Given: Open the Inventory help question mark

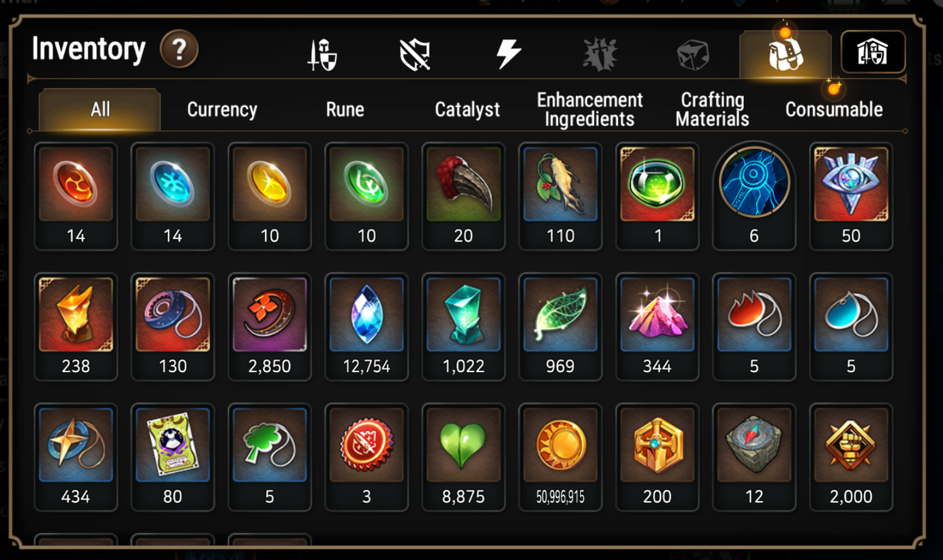Looking at the screenshot, I should coord(179,50).
